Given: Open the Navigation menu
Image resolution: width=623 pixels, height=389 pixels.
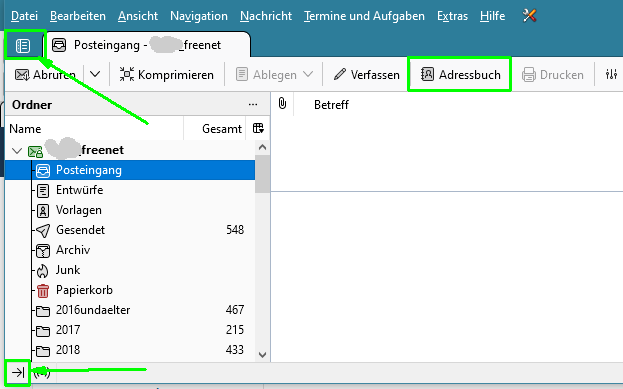Looking at the screenshot, I should pyautogui.click(x=199, y=16).
